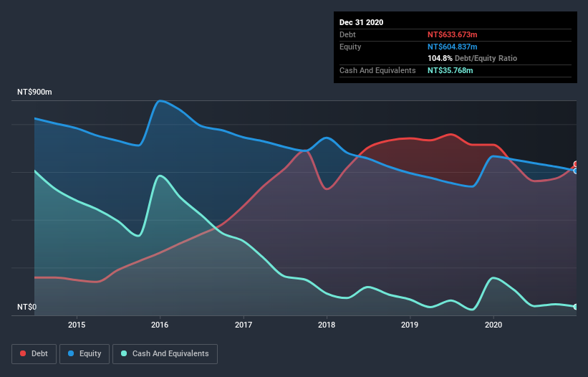This screenshot has height=377, width=588.
Task: Click the 2019 x-axis label
Action: [x=410, y=325]
